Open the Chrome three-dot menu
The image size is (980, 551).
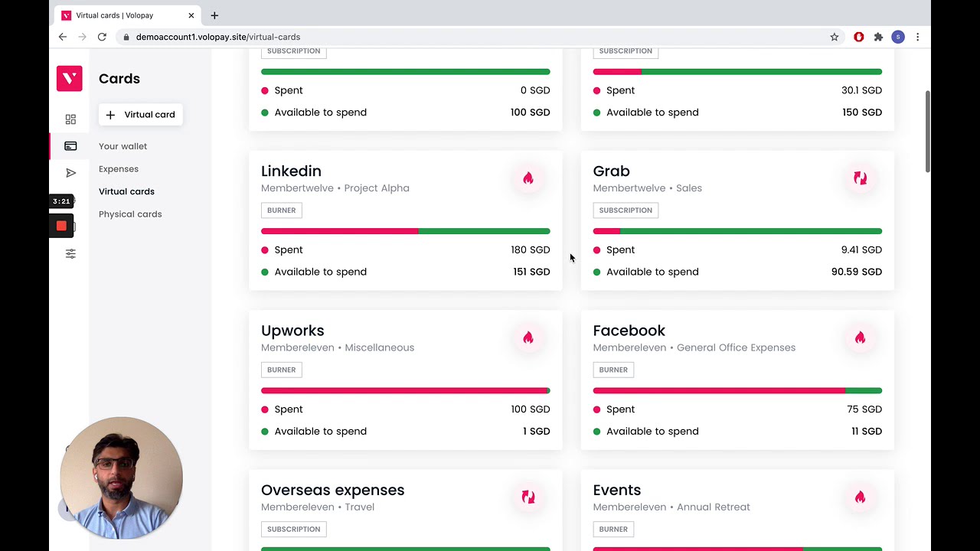click(917, 37)
